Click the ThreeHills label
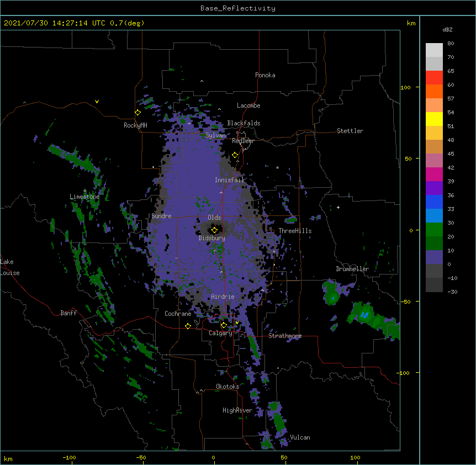Image resolution: width=476 pixels, height=465 pixels. coord(295,231)
